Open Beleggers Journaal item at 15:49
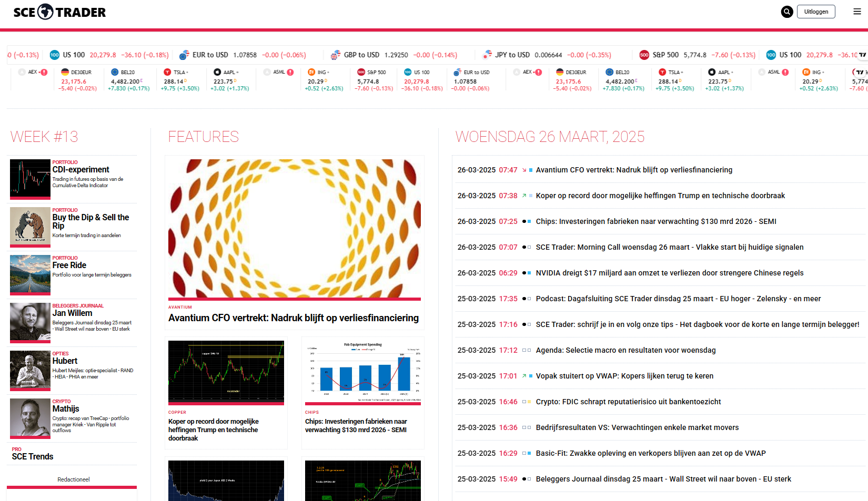868x501 pixels. coord(663,479)
